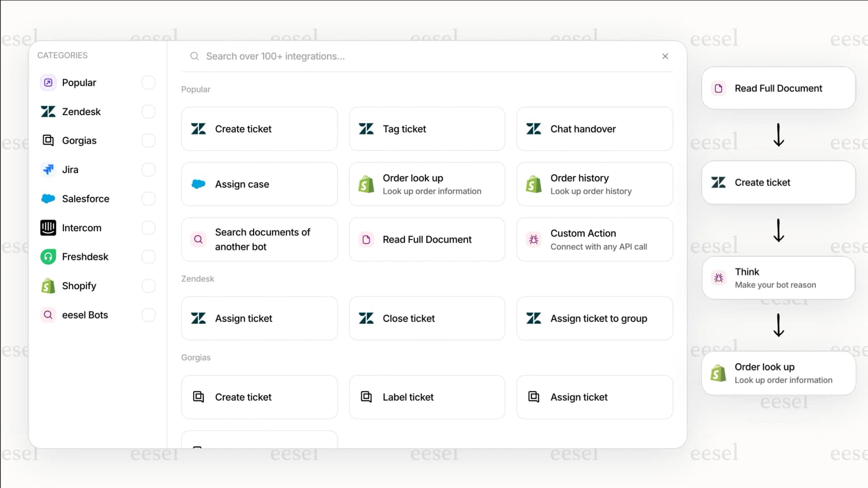Toggle the Freshdesk category radio
Image resolution: width=868 pixels, height=488 pixels.
point(148,257)
